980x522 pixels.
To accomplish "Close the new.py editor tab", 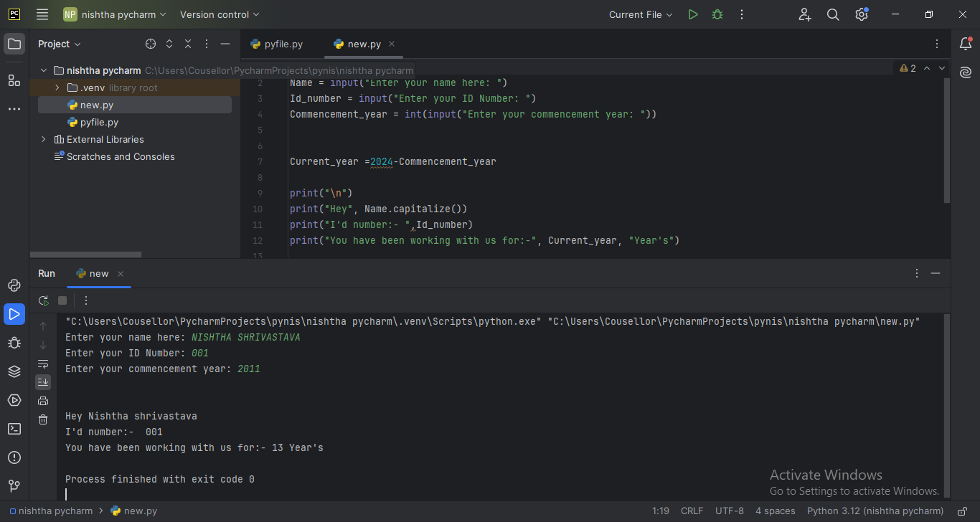I will tap(392, 44).
